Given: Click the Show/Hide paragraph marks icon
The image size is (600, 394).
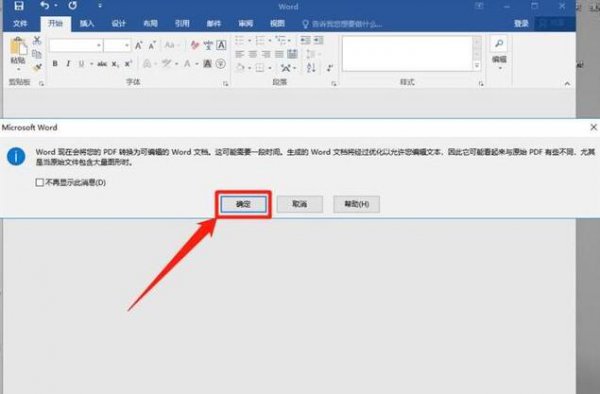Looking at the screenshot, I should 329,68.
